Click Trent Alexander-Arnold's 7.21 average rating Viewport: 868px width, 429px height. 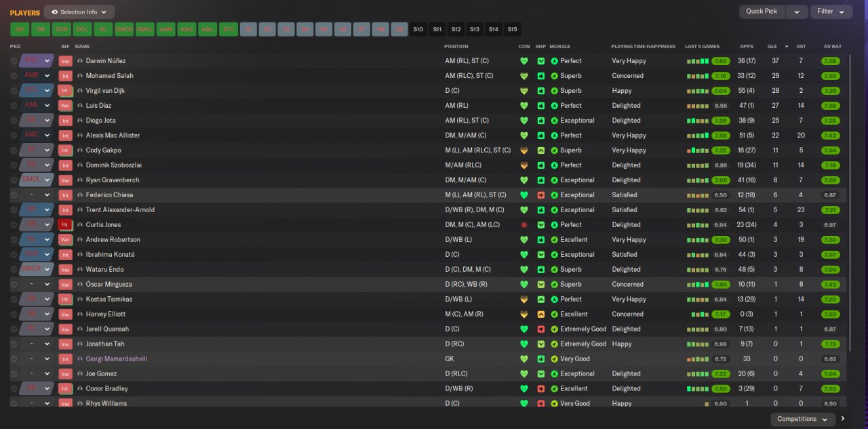tap(830, 210)
